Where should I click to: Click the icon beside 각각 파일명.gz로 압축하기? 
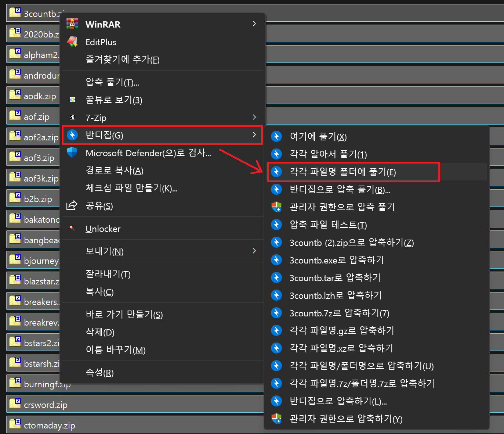[x=276, y=330]
